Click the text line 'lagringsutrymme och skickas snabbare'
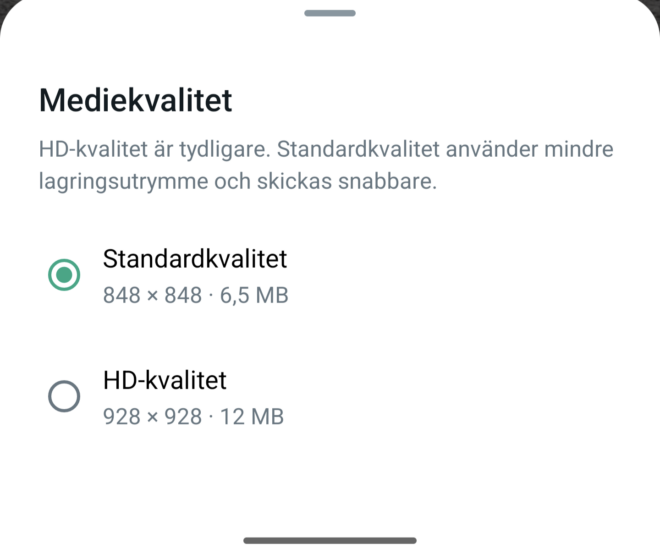 pos(238,185)
